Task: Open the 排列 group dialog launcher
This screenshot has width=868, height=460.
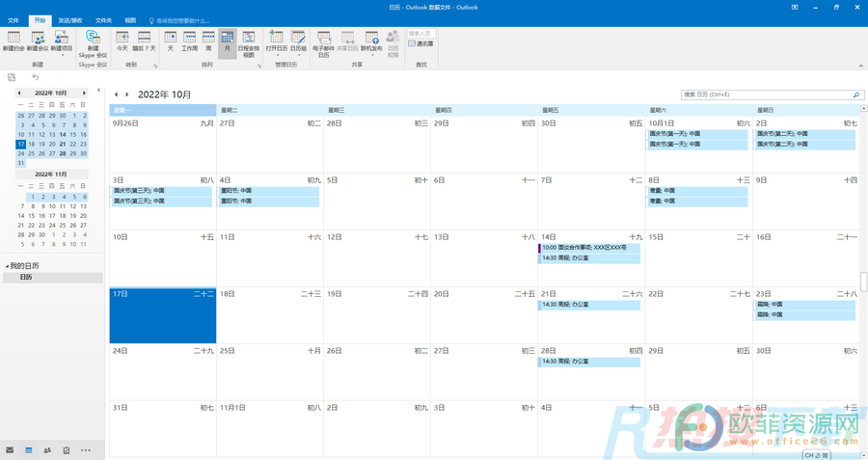Action: [x=259, y=66]
